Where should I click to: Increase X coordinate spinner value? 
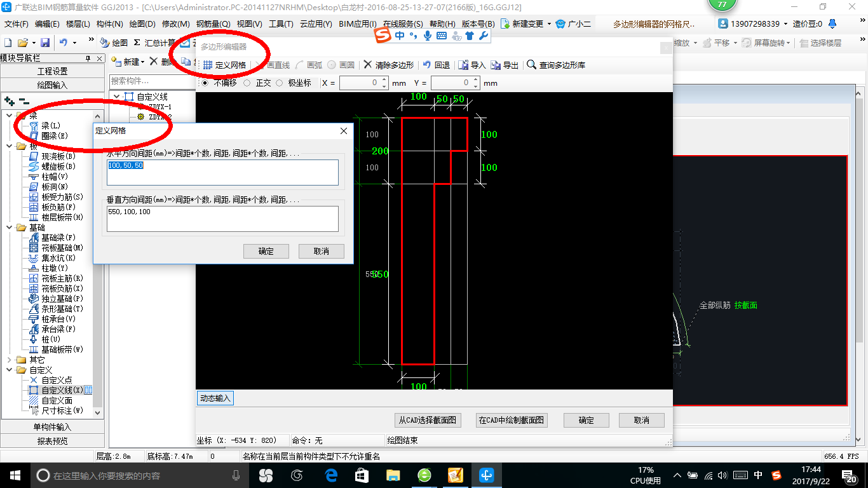384,80
